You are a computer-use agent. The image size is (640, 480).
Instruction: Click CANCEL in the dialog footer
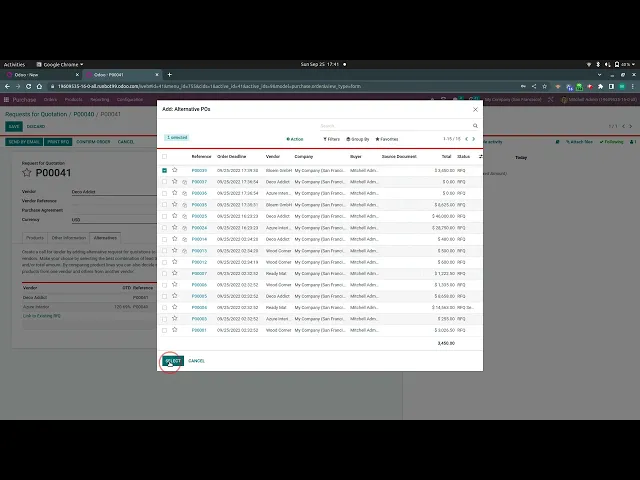tap(196, 361)
